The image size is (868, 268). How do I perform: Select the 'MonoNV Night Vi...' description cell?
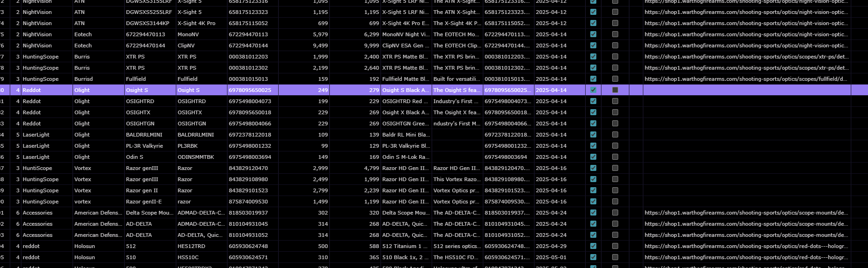click(x=406, y=34)
